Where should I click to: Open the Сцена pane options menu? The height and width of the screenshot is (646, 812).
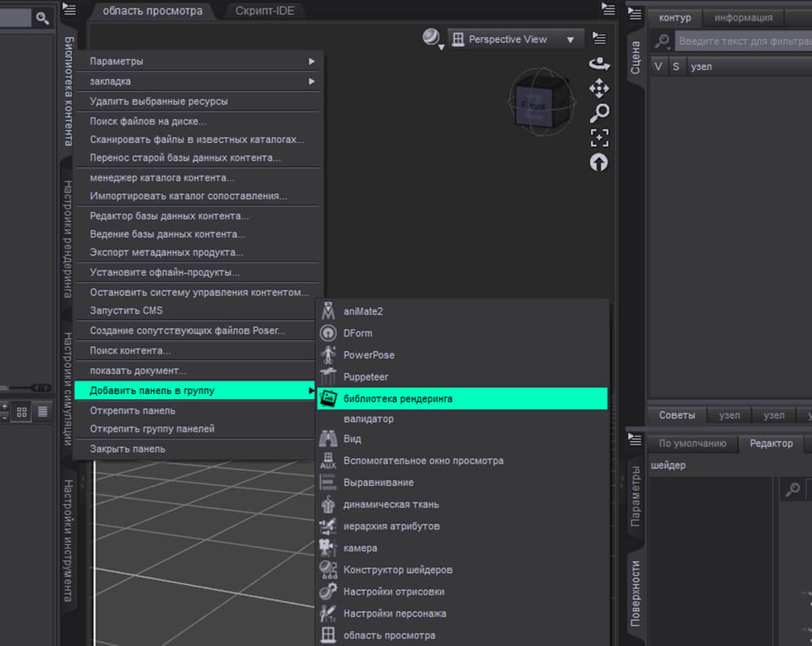click(x=635, y=14)
